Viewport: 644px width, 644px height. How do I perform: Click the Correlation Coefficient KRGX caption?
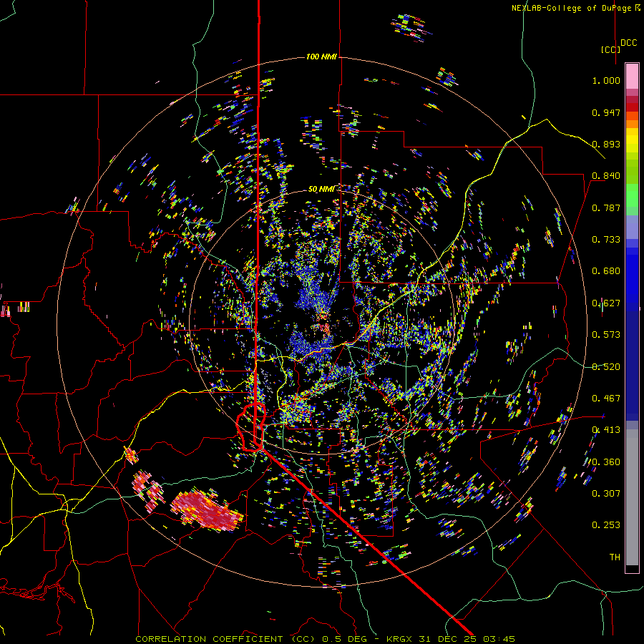(x=325, y=639)
